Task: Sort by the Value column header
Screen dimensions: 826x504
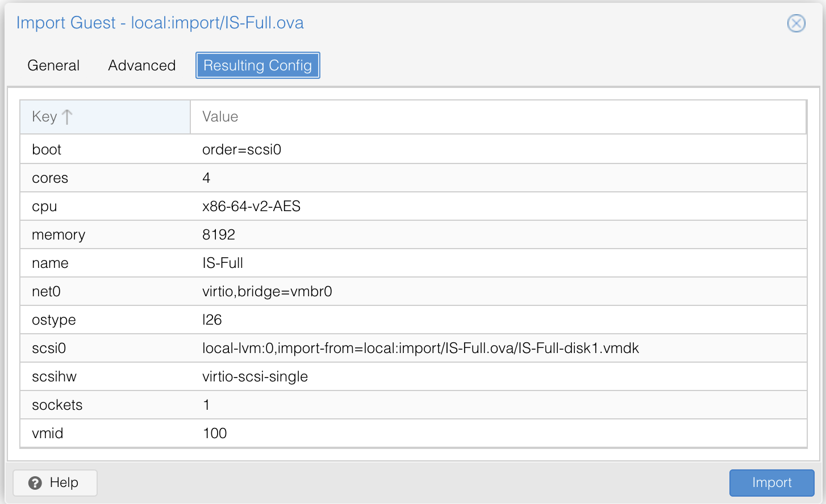Action: [x=498, y=117]
